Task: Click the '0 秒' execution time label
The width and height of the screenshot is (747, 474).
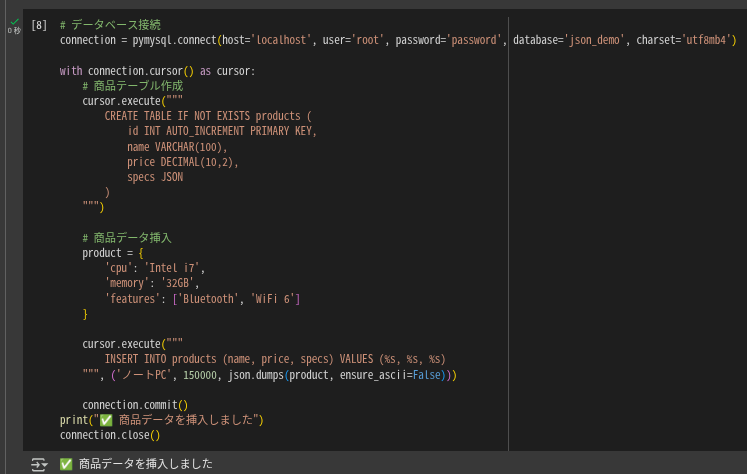Action: pyautogui.click(x=14, y=31)
